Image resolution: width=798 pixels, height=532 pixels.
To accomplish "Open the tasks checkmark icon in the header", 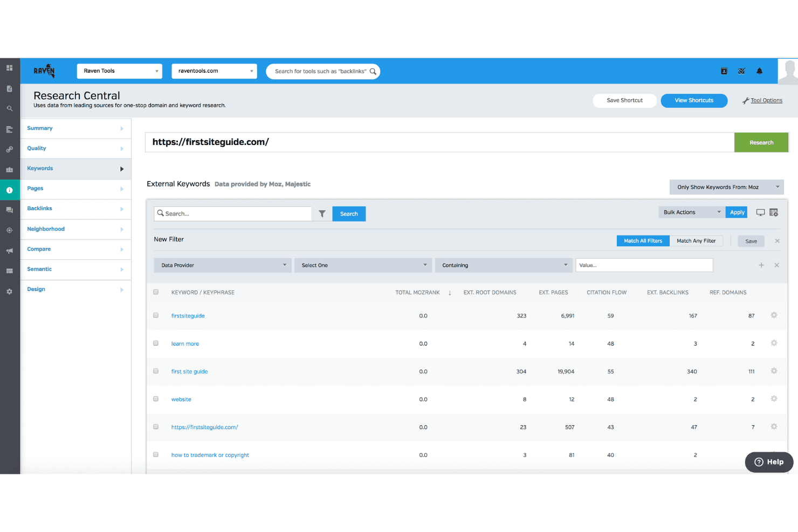I will [741, 71].
